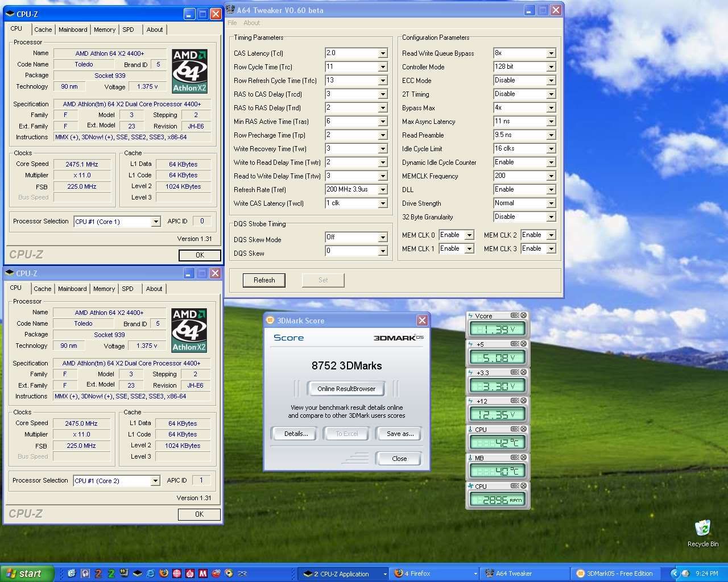Open the About tab in Core 2 CPU-Z
The width and height of the screenshot is (728, 582).
pos(154,289)
